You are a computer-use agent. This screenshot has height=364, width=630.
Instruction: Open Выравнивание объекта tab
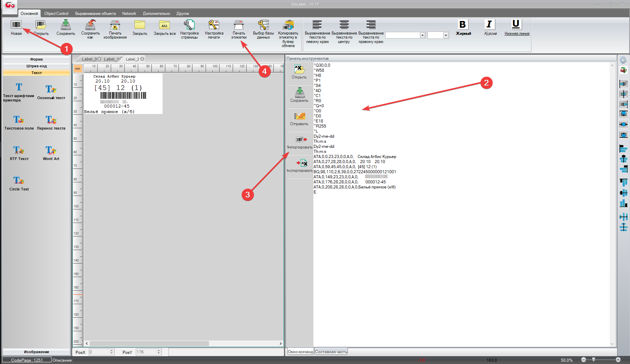click(96, 14)
